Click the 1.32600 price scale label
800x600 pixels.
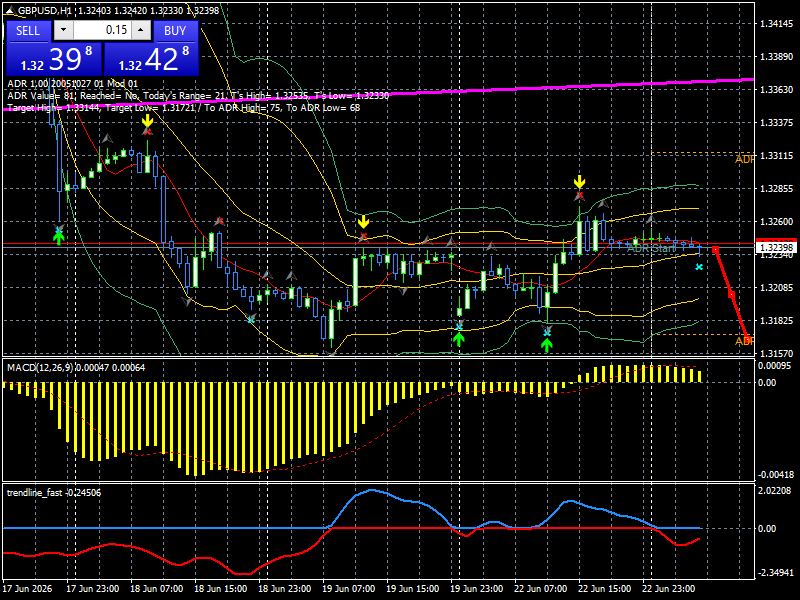click(x=777, y=221)
